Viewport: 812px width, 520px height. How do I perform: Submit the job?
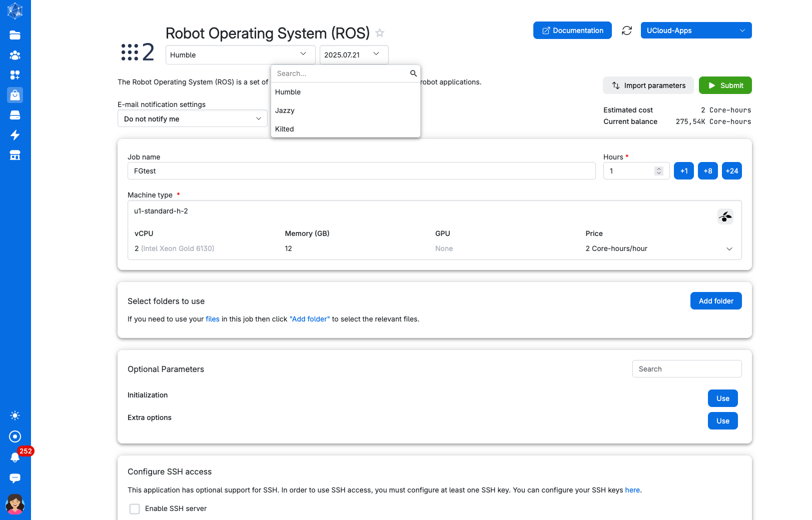[x=725, y=85]
